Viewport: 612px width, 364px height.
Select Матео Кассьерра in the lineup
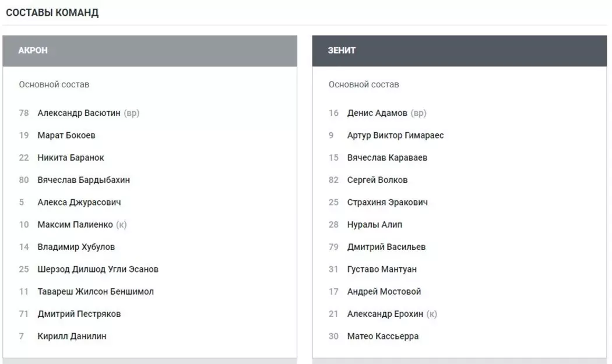[x=382, y=336]
